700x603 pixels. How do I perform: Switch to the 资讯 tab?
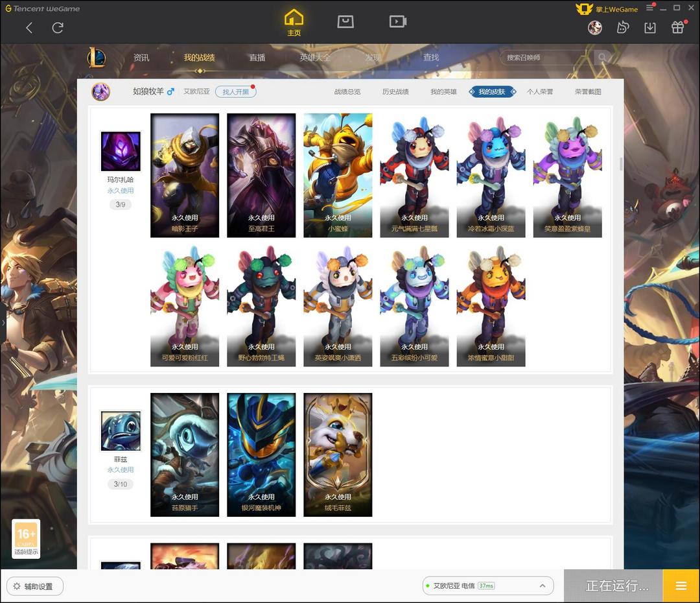tap(141, 58)
